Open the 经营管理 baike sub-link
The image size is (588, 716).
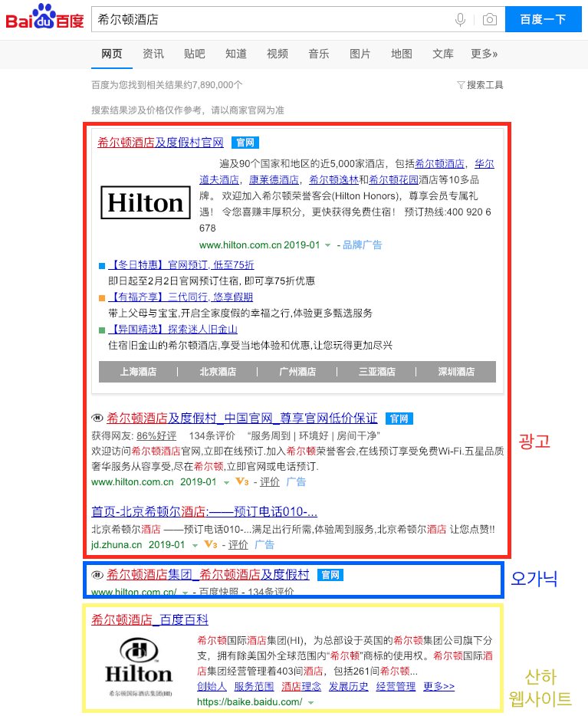396,686
